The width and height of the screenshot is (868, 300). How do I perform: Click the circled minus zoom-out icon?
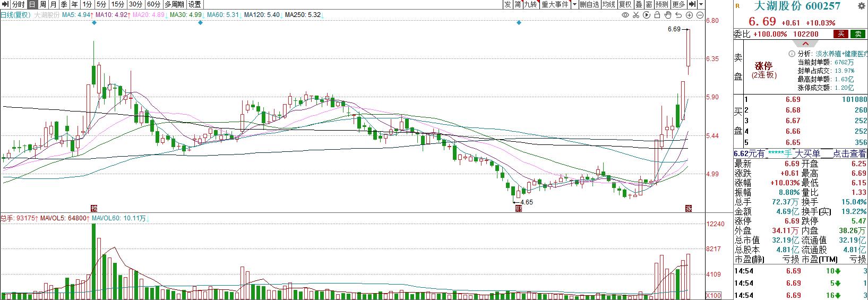click(700, 15)
